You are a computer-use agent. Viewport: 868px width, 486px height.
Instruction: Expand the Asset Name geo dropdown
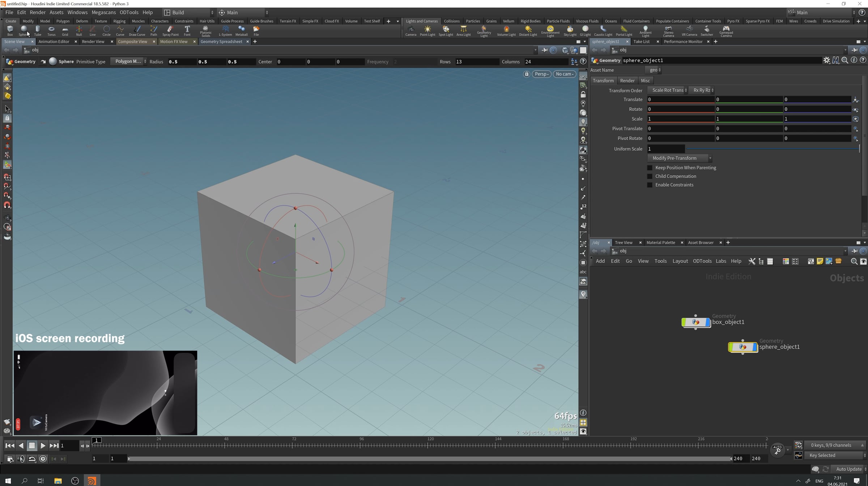(x=654, y=70)
